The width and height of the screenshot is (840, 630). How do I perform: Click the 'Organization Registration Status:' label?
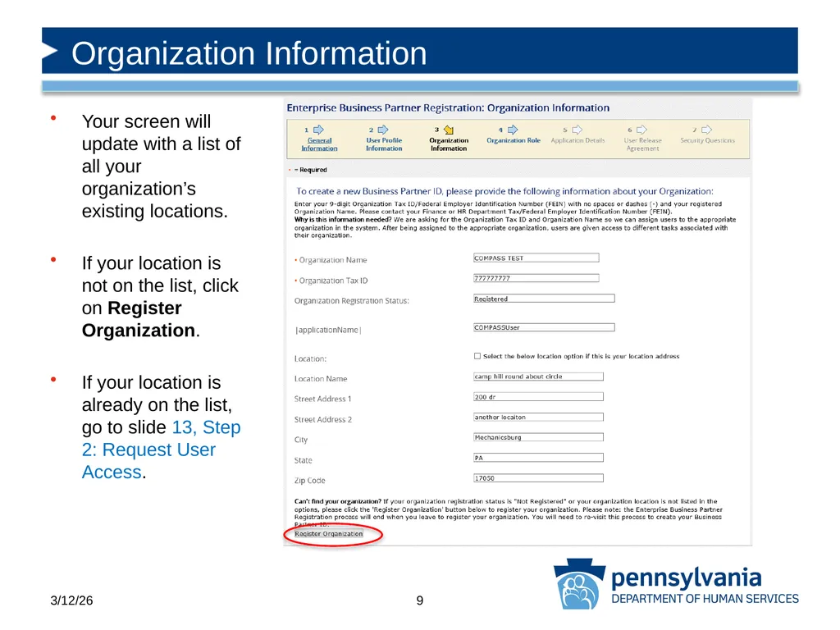click(x=351, y=300)
